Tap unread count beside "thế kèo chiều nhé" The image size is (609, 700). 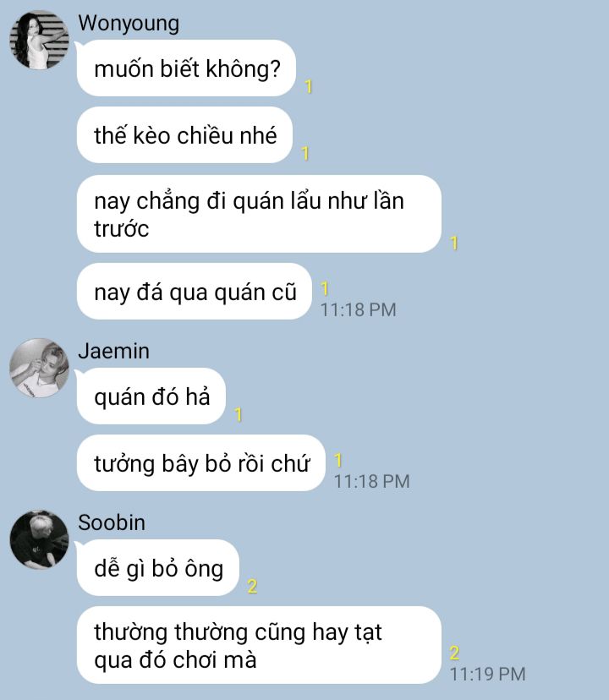(305, 154)
